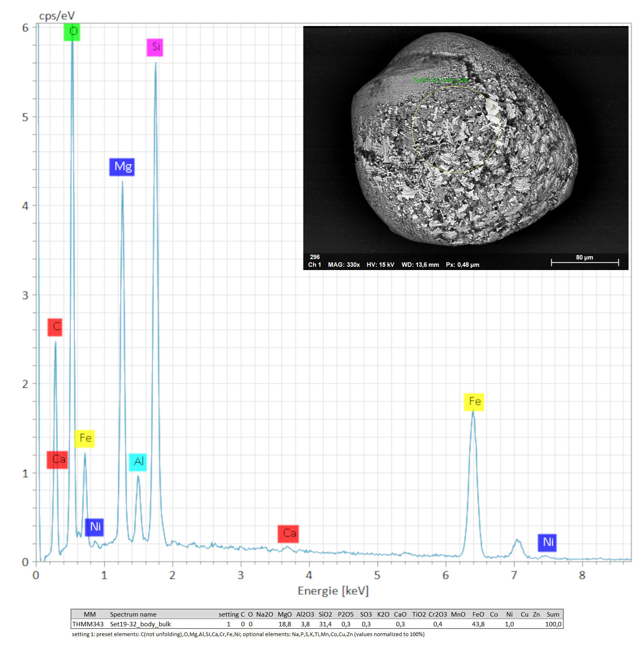The width and height of the screenshot is (644, 654).
Task: Click the 80 µm scale bar
Action: coord(585,262)
